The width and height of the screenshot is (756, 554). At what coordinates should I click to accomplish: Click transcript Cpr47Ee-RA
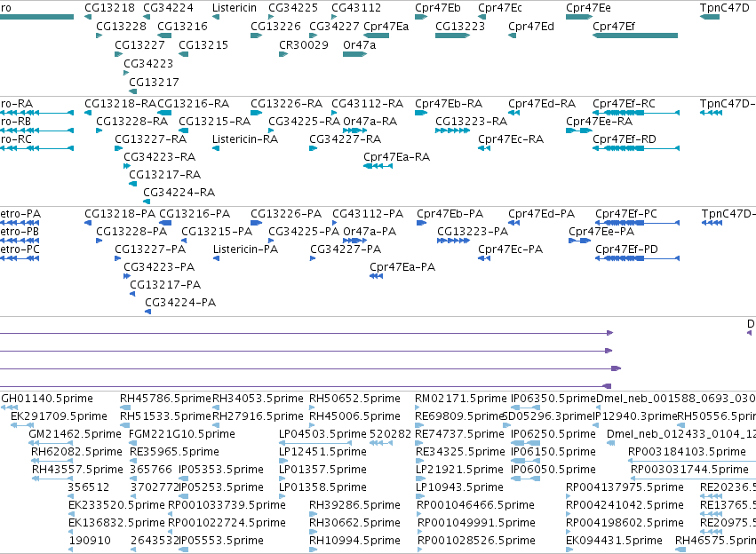(599, 122)
